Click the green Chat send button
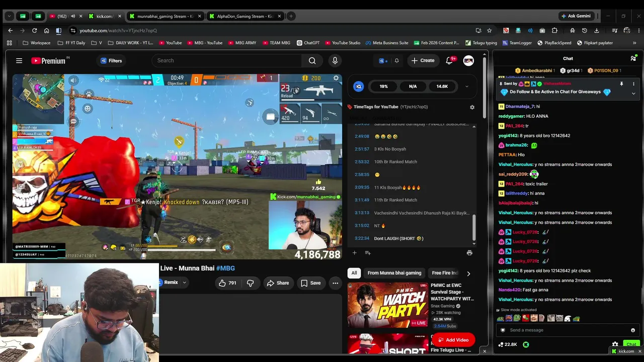 click(631, 344)
